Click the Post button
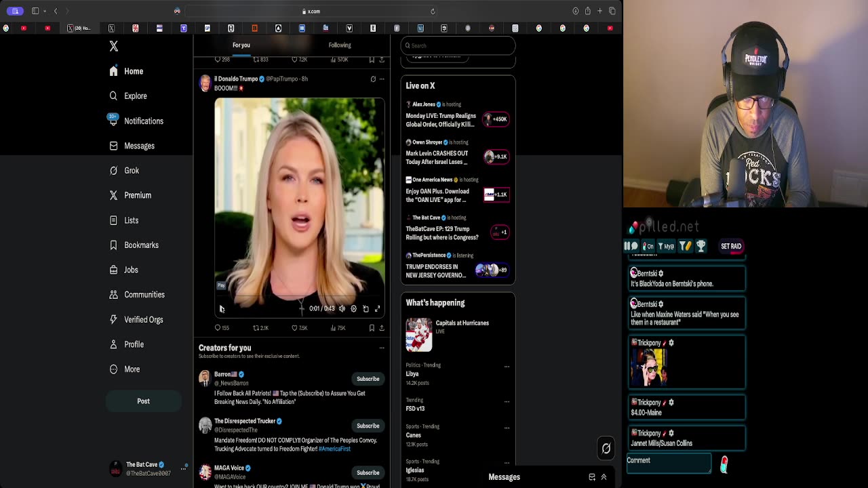Screen dimensions: 868x488 coord(143,401)
